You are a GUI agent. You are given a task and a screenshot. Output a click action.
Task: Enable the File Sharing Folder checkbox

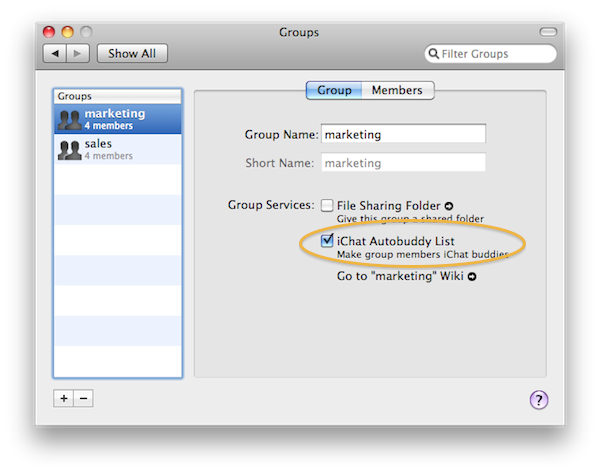click(x=327, y=206)
